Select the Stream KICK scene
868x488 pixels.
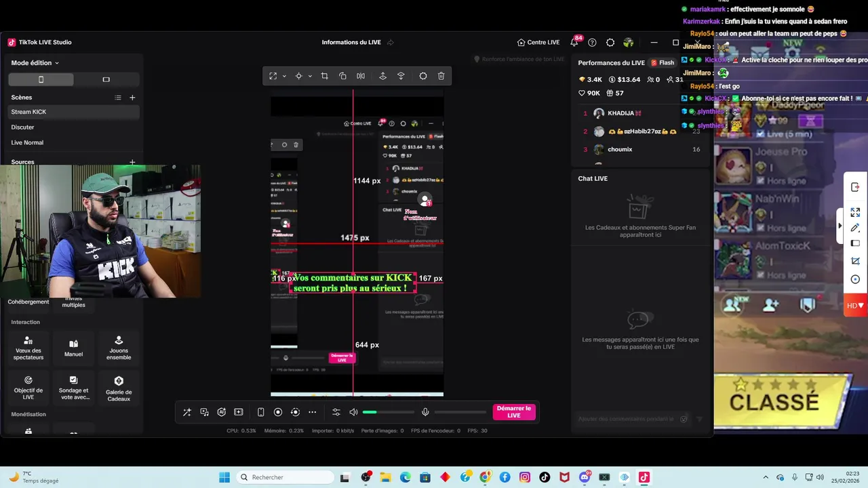coord(74,112)
